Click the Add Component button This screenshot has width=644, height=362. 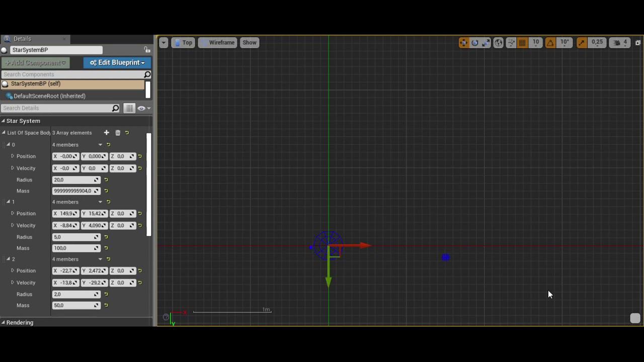pos(35,63)
